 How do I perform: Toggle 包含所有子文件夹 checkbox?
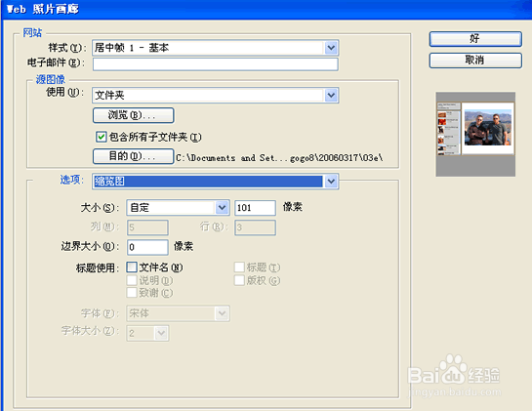pyautogui.click(x=102, y=137)
